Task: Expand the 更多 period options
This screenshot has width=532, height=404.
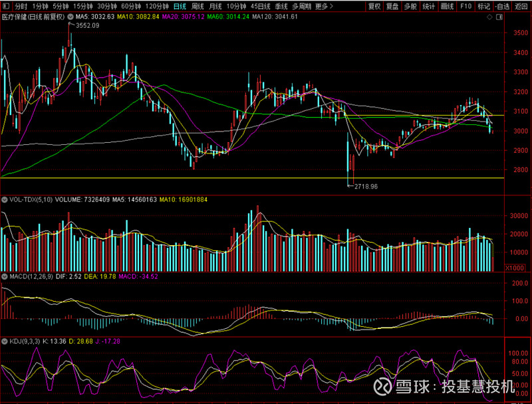Action: pos(323,6)
